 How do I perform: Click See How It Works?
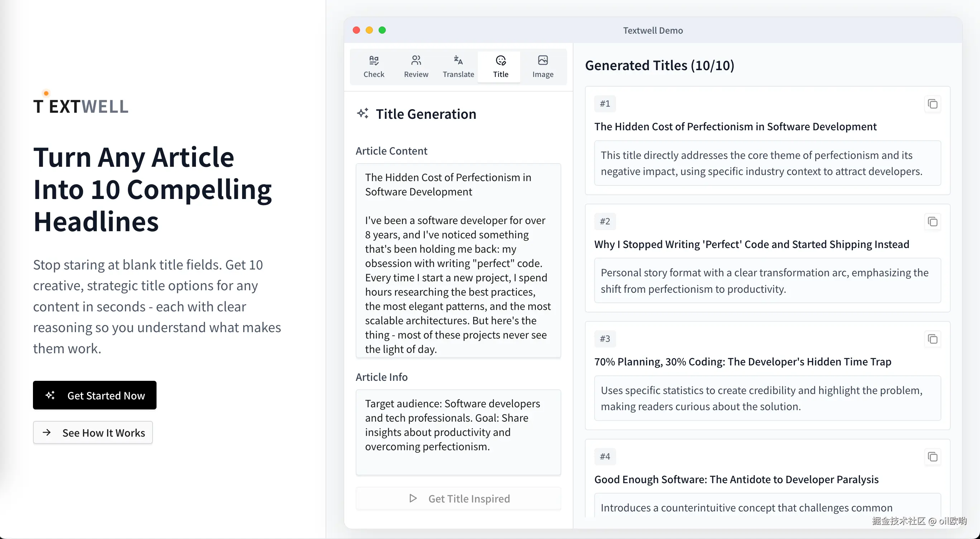click(93, 433)
